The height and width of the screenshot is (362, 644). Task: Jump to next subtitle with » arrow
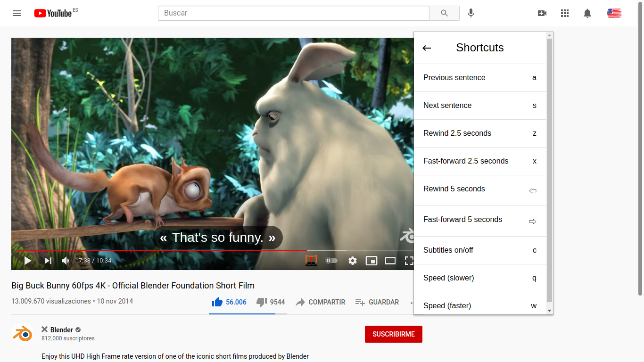pos(272,238)
